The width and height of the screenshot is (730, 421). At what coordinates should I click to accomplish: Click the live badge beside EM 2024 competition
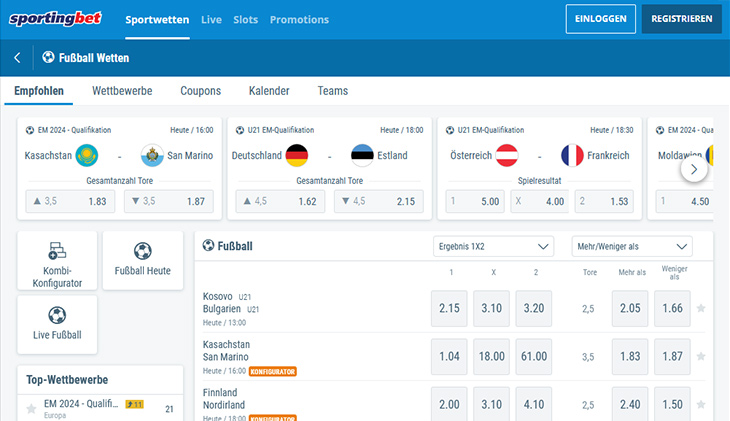tap(135, 404)
